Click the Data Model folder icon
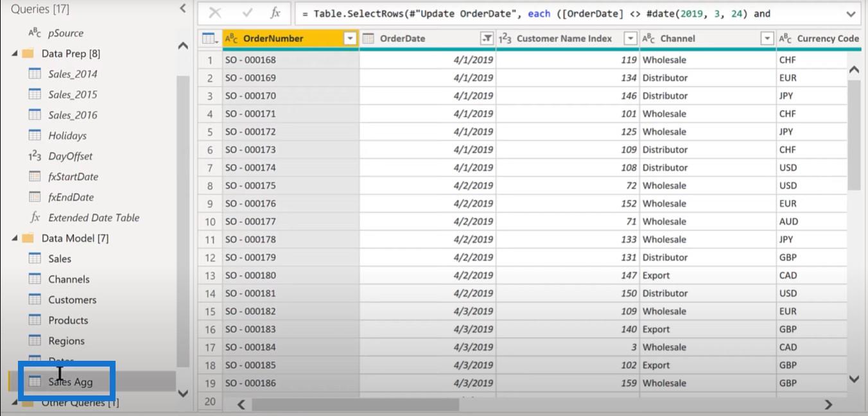 (28, 238)
